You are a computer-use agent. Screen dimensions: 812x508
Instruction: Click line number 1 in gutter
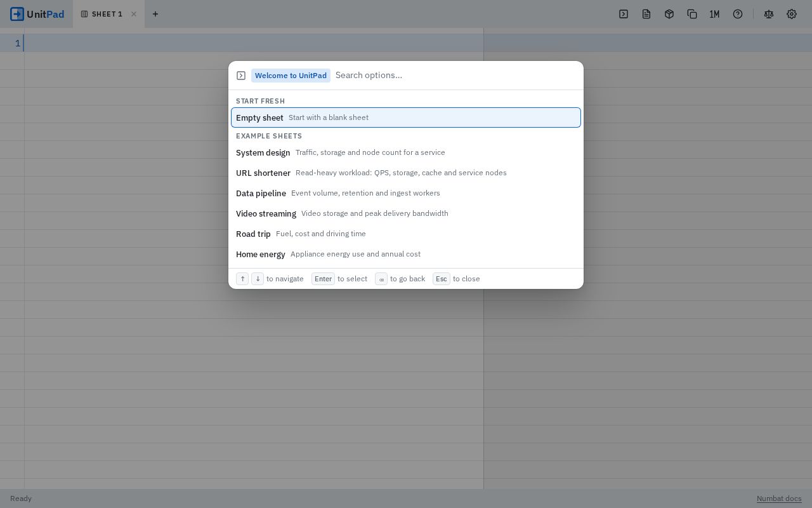[18, 43]
